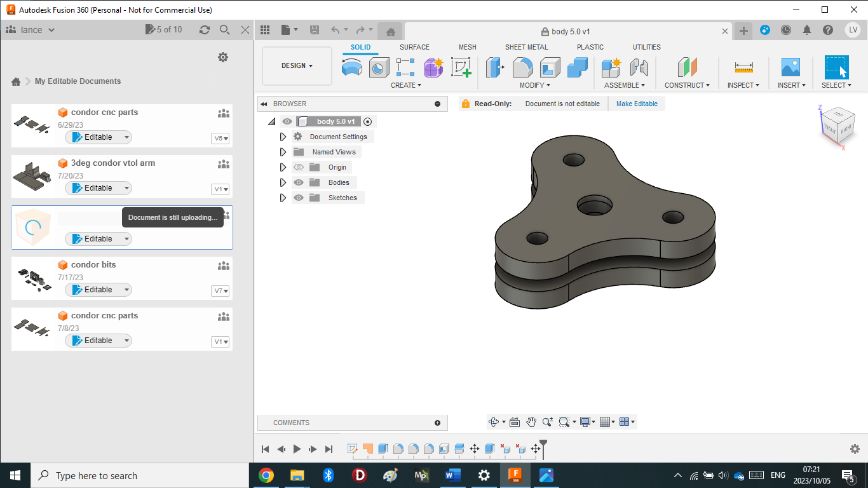This screenshot has width=868, height=488.
Task: Open the DESIGN workspace dropdown
Action: [297, 66]
